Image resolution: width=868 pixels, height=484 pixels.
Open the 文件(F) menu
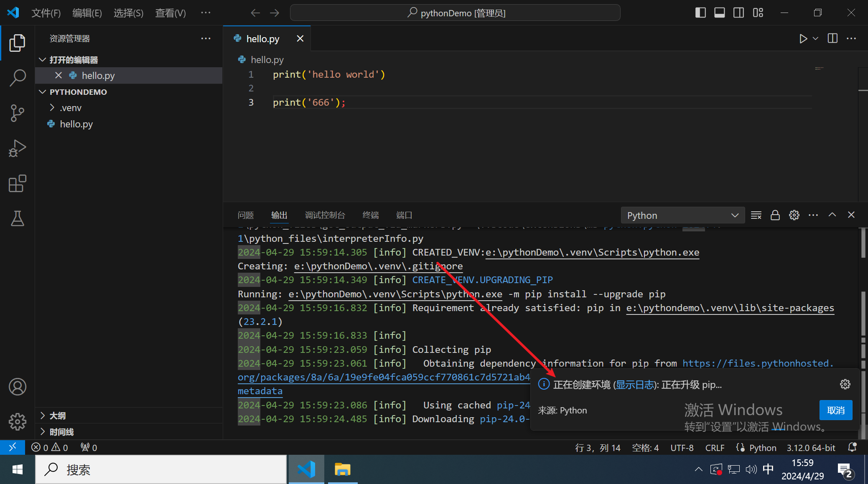(x=46, y=13)
